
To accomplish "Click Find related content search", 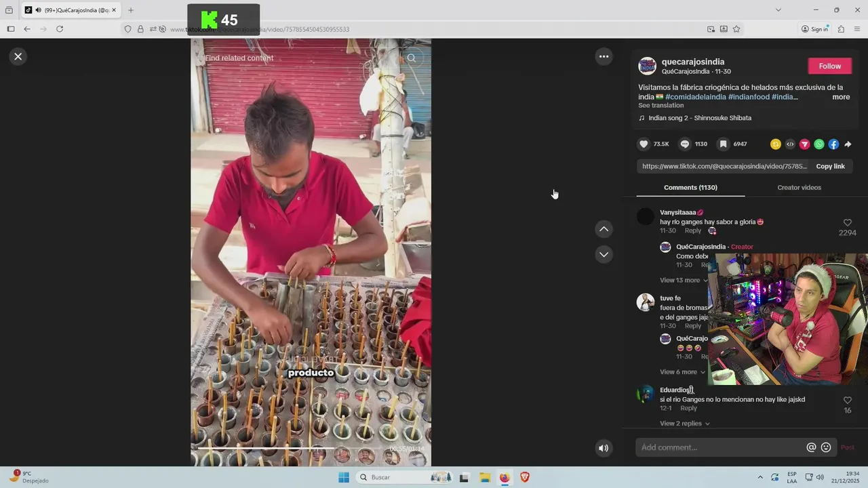I will (x=239, y=58).
